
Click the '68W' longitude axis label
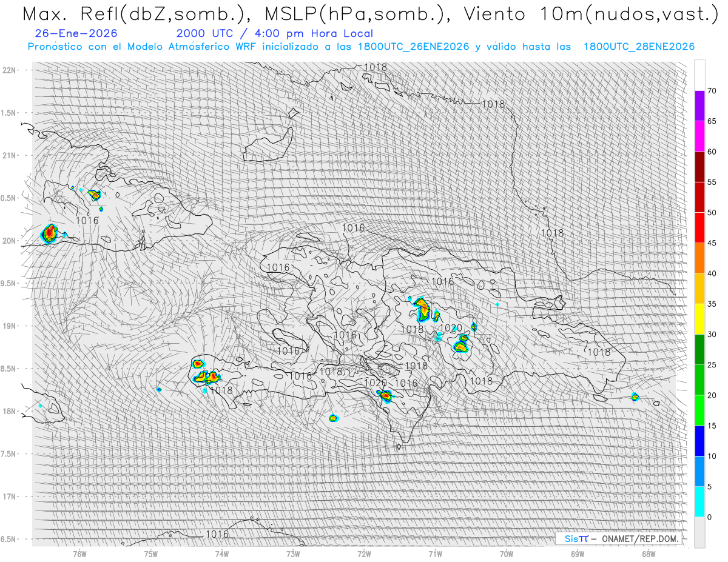[x=649, y=554]
